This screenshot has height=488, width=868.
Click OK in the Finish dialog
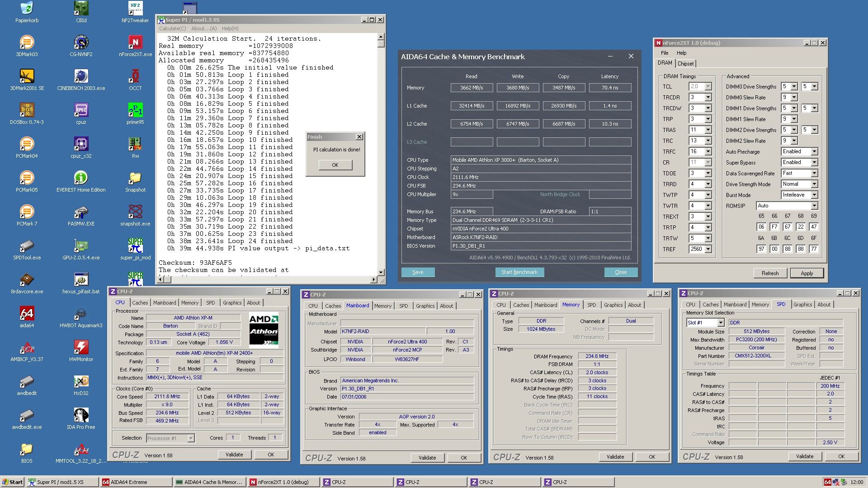tap(335, 165)
